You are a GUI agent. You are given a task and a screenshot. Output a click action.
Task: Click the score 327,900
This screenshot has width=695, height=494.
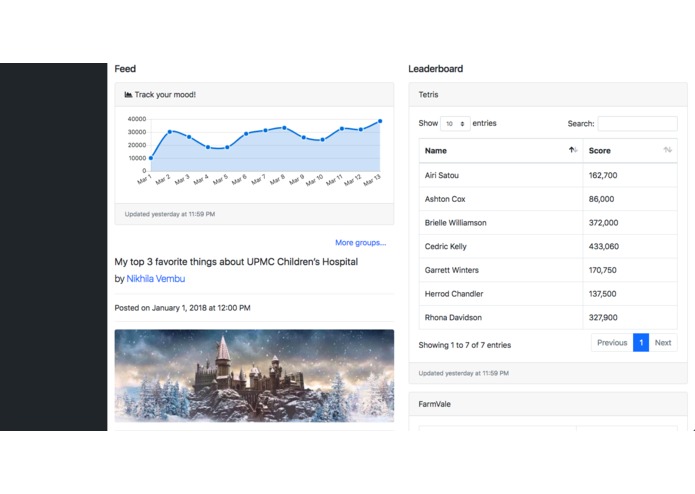click(x=603, y=318)
